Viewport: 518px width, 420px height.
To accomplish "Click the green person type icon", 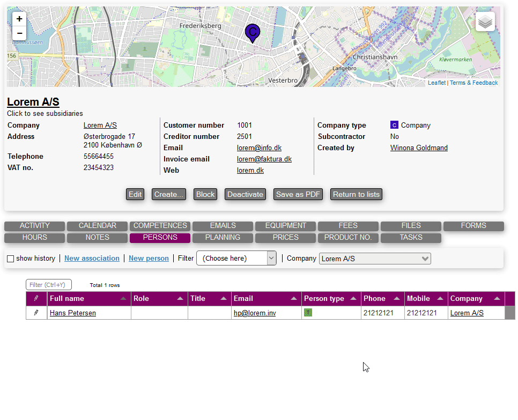I will point(308,312).
